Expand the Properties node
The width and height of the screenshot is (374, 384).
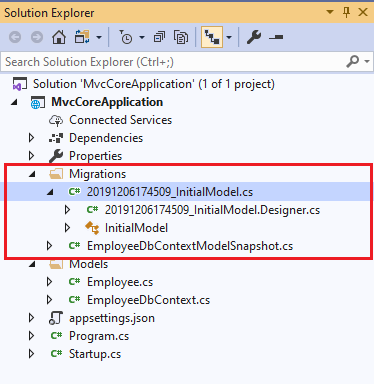32,156
